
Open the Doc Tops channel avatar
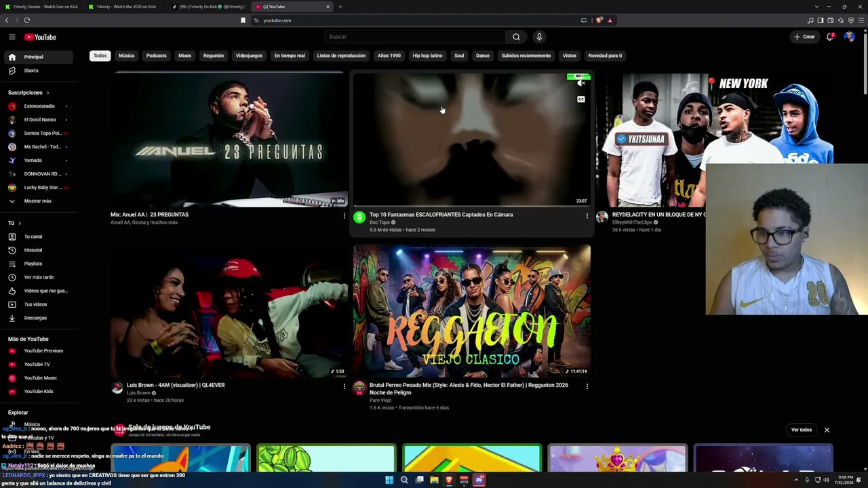(359, 218)
